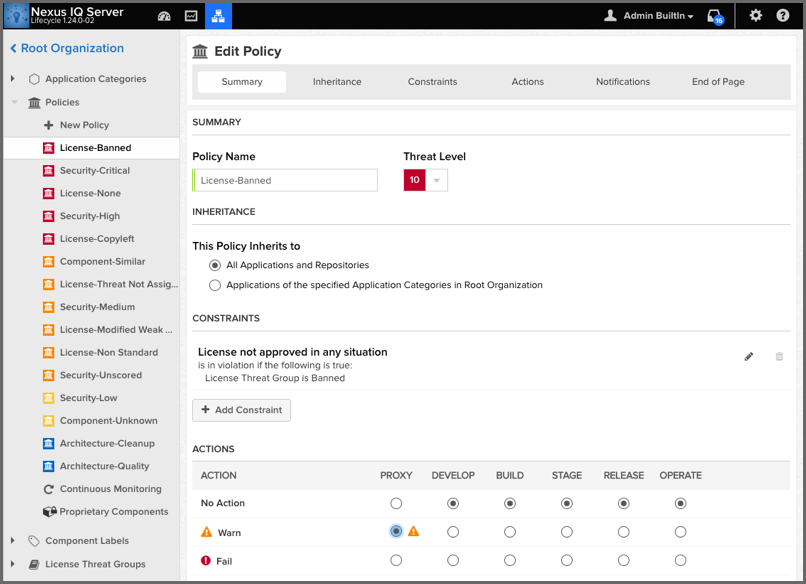The width and height of the screenshot is (806, 584).
Task: Open the system preferences gear icon
Action: coord(756,16)
